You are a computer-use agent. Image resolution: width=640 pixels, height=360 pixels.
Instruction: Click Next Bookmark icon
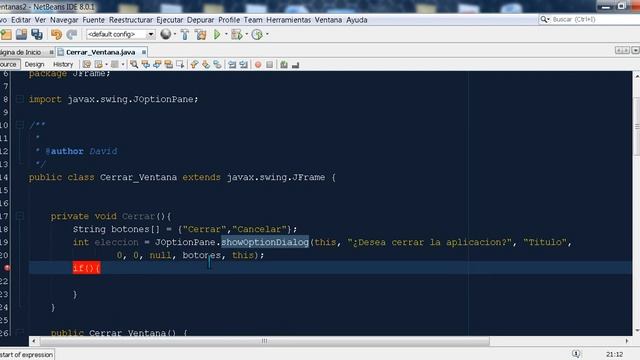(206, 64)
